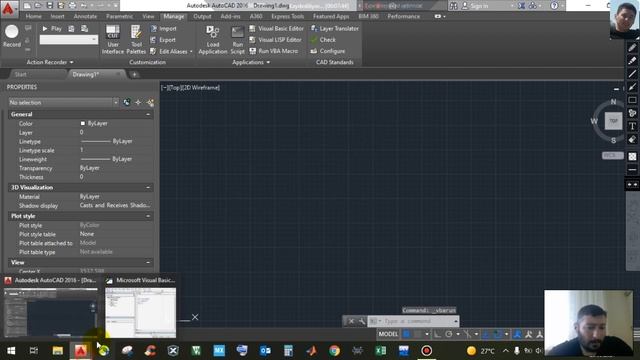The image size is (640, 360).
Task: Click the MODEL space status button
Action: point(388,334)
